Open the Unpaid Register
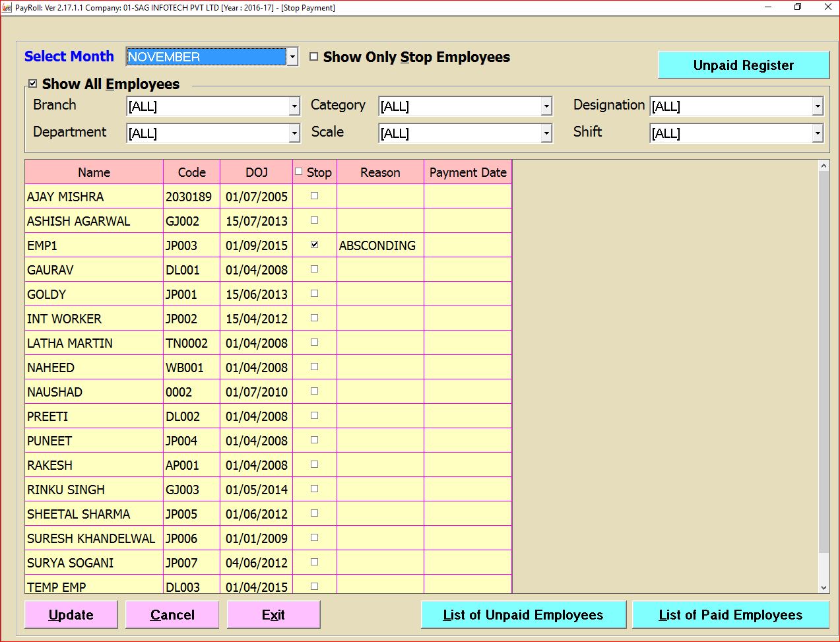 743,65
